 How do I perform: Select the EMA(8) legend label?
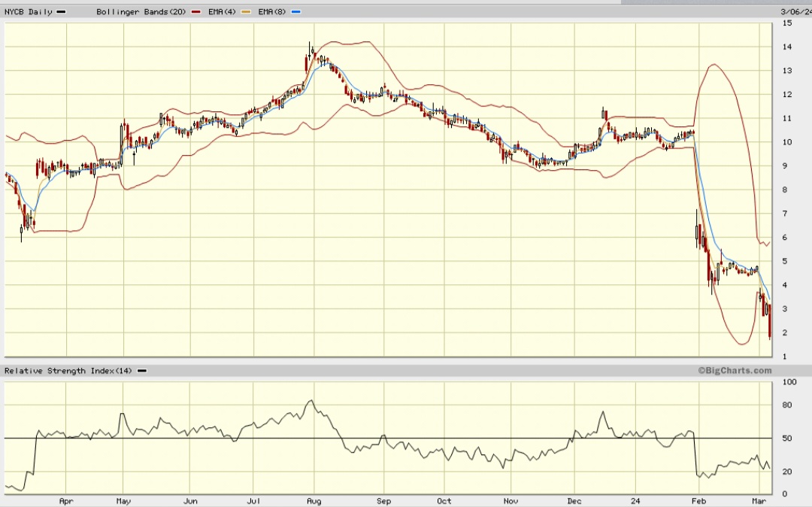(272, 11)
